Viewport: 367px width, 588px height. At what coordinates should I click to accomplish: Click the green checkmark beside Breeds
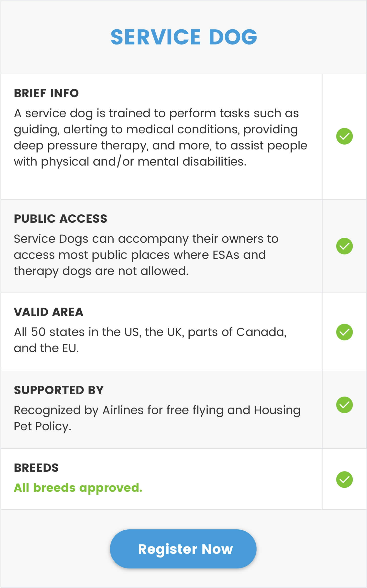click(344, 479)
